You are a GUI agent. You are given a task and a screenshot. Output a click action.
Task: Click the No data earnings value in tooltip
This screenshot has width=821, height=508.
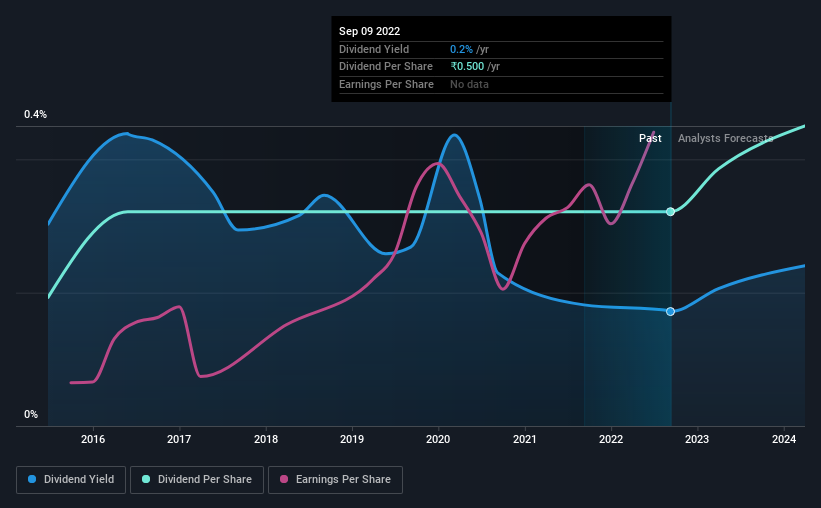[469, 84]
